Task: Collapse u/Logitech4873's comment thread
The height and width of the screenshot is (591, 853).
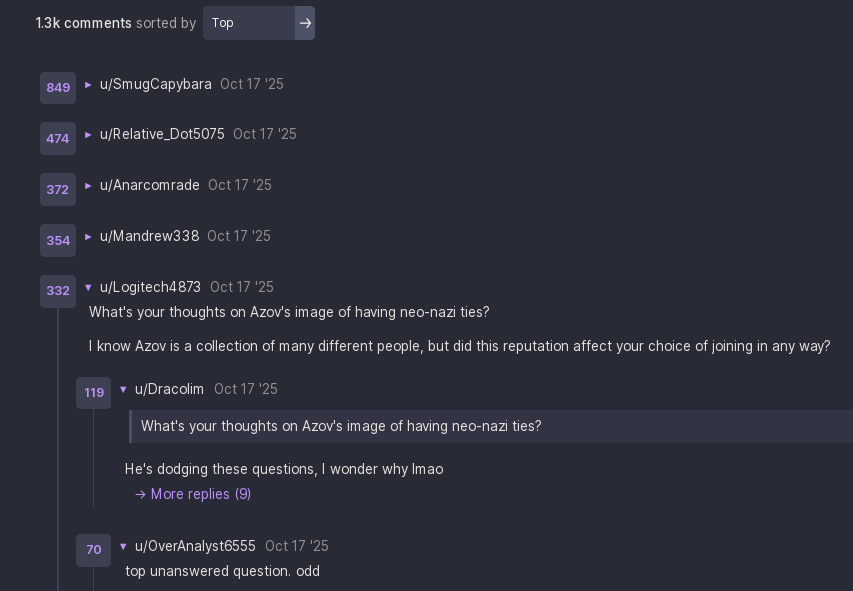Action: coord(88,288)
